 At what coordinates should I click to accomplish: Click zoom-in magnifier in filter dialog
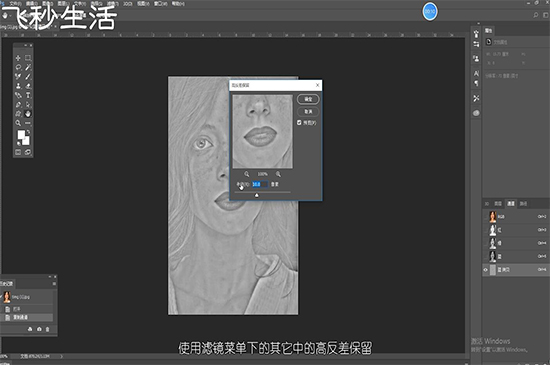tap(278, 174)
